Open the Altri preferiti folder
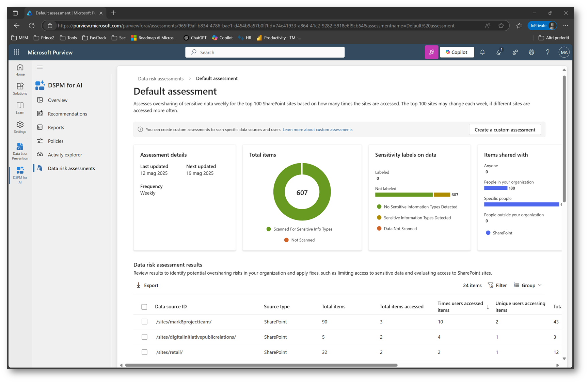 pyautogui.click(x=554, y=38)
